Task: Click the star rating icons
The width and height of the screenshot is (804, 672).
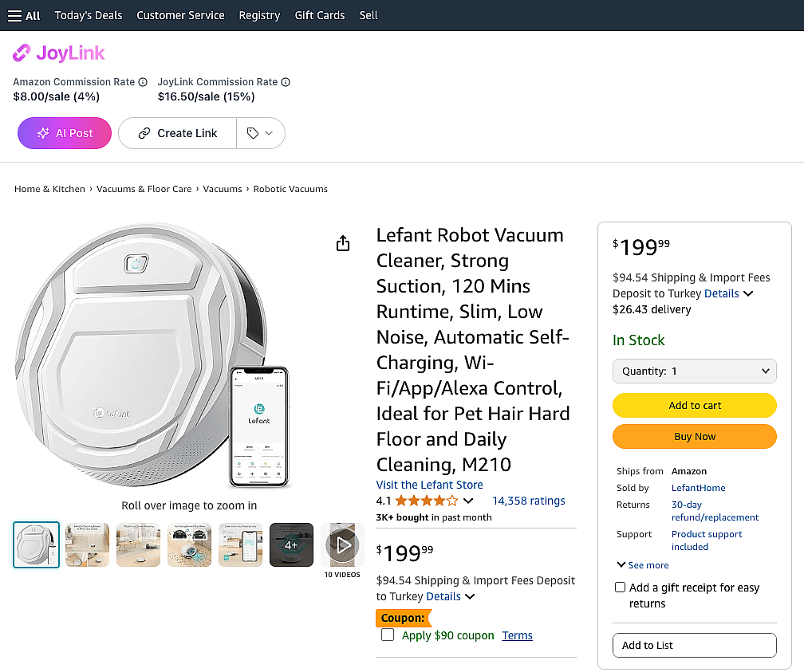Action: [x=427, y=501]
